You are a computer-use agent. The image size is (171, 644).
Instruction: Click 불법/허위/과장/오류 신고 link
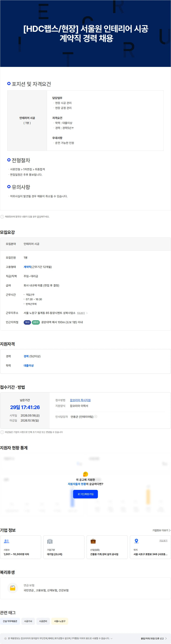coord(152,638)
